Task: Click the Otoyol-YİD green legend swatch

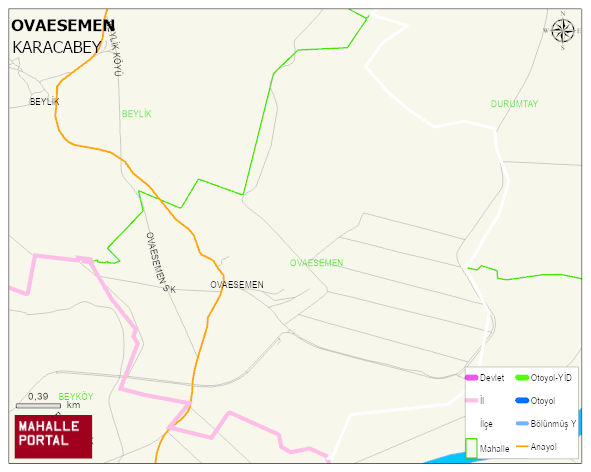Action: (522, 377)
